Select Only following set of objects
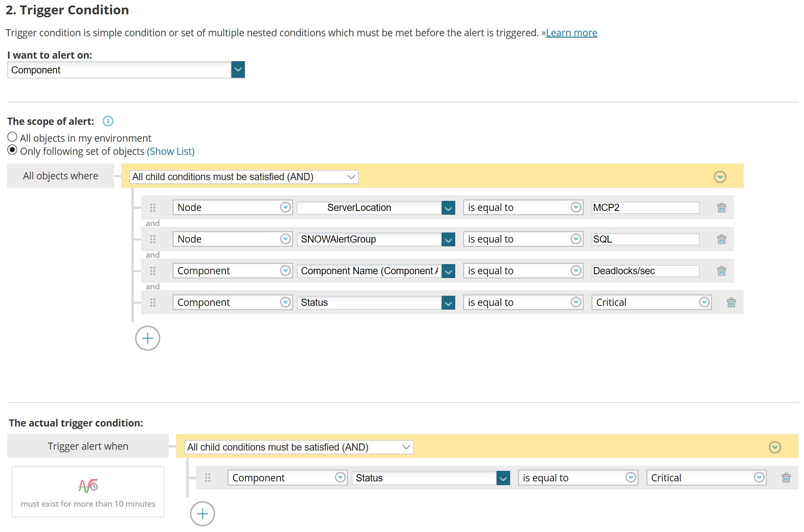 click(12, 150)
